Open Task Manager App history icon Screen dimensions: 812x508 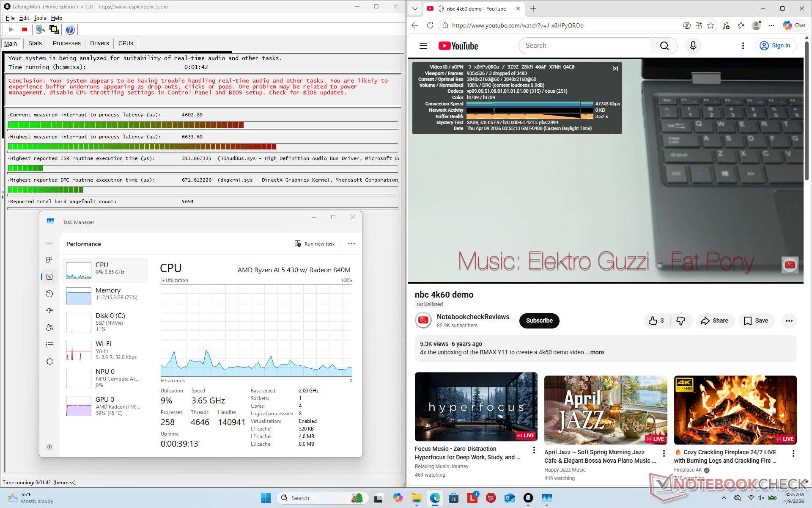(x=49, y=294)
